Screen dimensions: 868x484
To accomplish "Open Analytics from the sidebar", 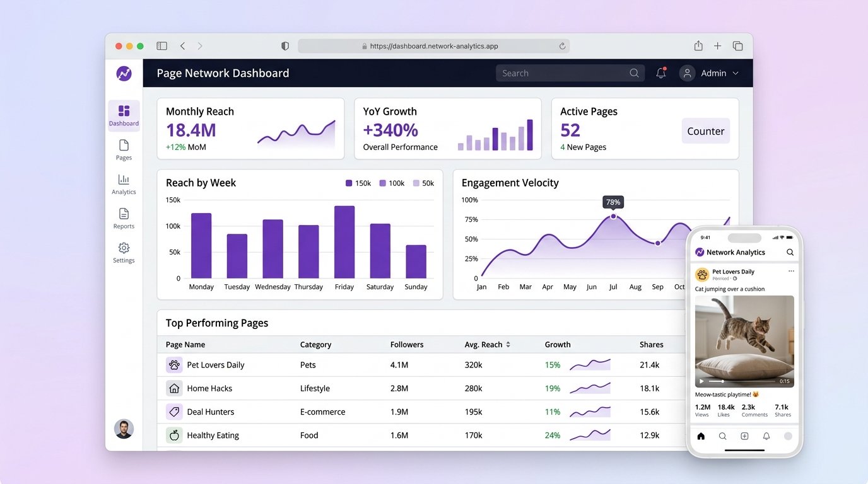I will (124, 184).
